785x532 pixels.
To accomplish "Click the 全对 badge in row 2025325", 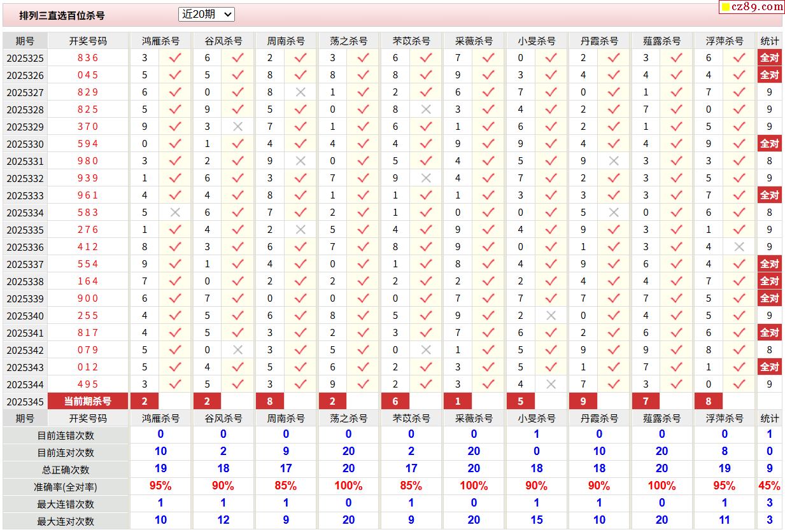I will [x=770, y=58].
